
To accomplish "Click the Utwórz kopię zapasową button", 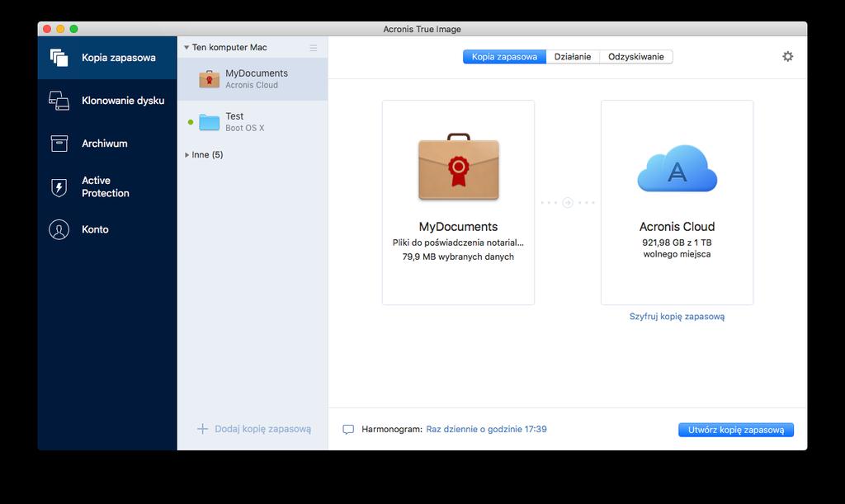I will 735,430.
